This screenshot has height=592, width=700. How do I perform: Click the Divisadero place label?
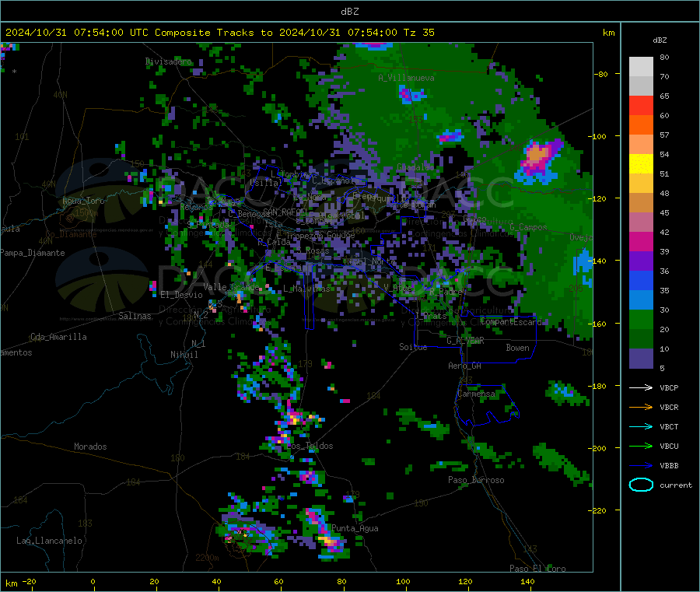[x=168, y=61]
